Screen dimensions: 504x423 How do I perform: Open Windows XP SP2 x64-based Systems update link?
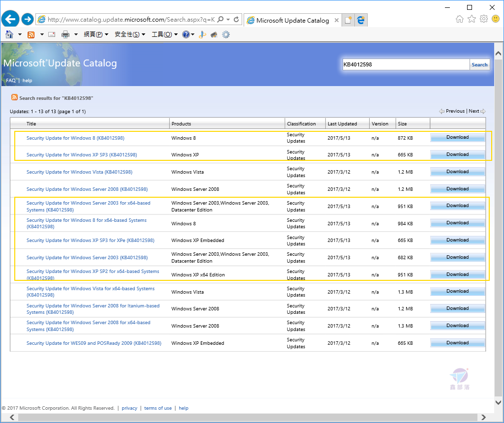[93, 274]
